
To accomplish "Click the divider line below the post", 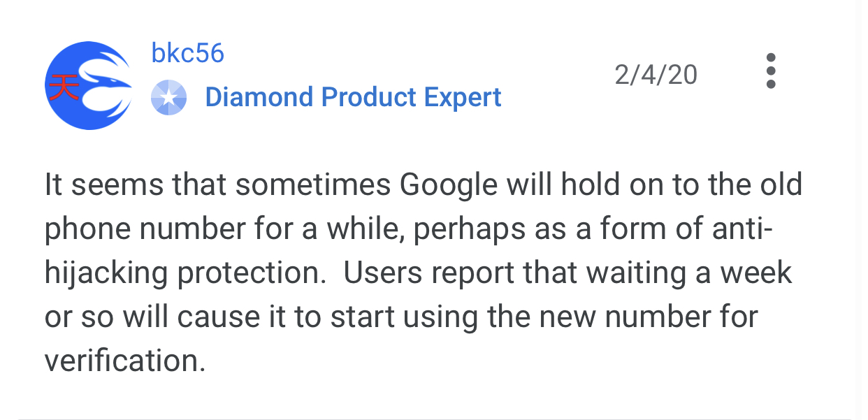I will pyautogui.click(x=434, y=414).
